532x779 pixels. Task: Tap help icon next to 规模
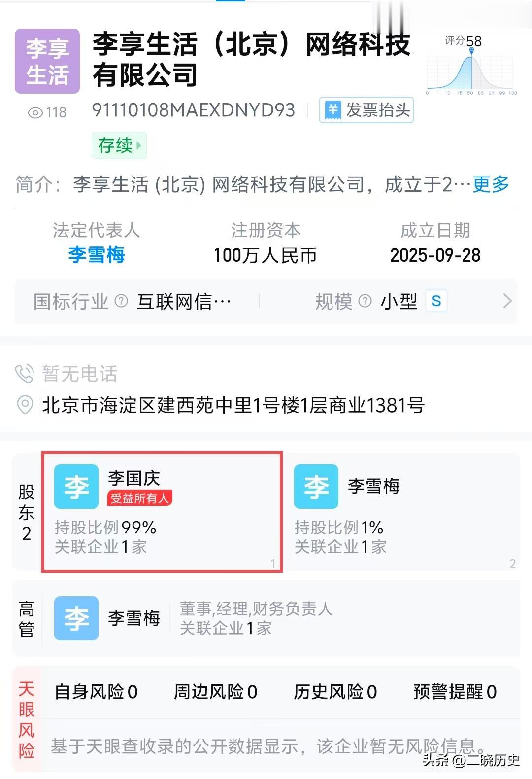click(x=365, y=301)
